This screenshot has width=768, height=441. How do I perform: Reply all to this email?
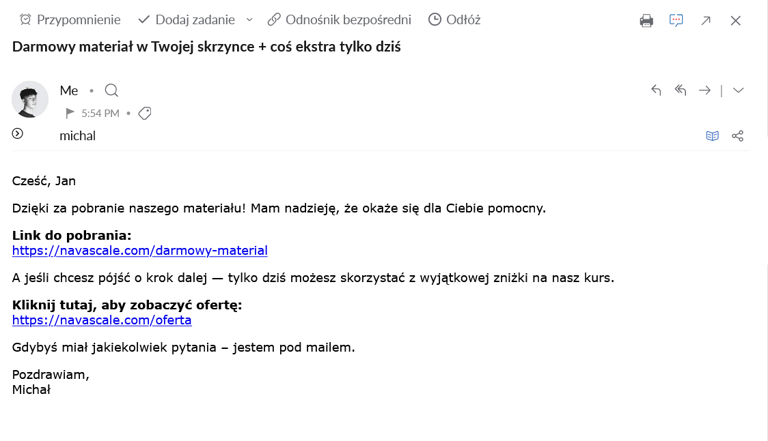[x=680, y=90]
